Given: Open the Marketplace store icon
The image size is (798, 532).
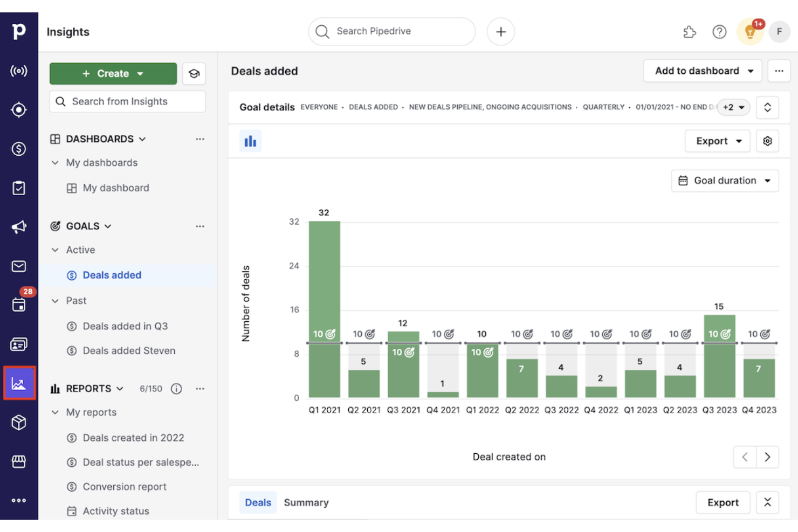Looking at the screenshot, I should 19,461.
